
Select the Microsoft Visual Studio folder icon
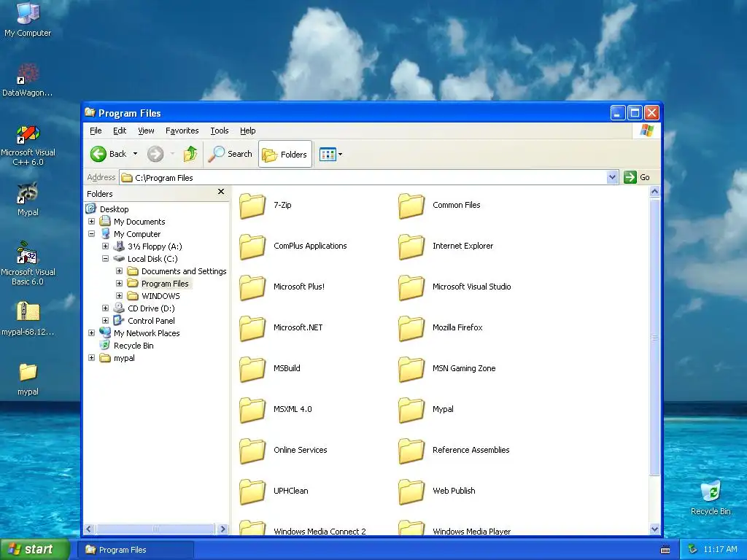pos(411,287)
